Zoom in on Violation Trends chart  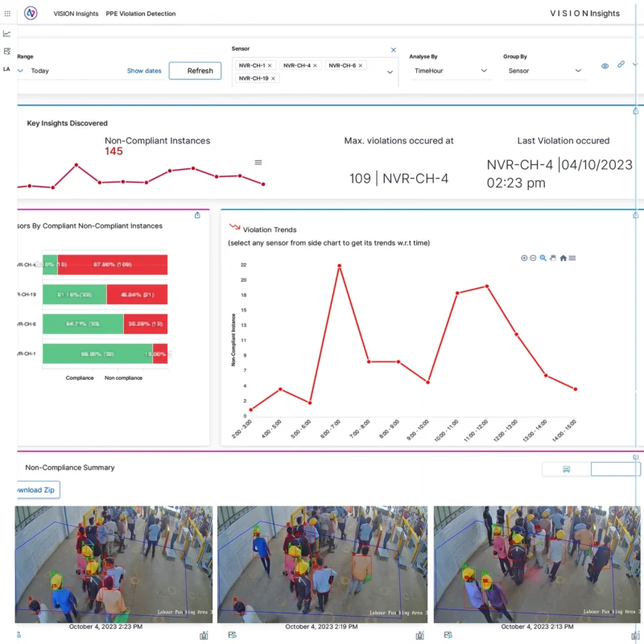(x=524, y=258)
